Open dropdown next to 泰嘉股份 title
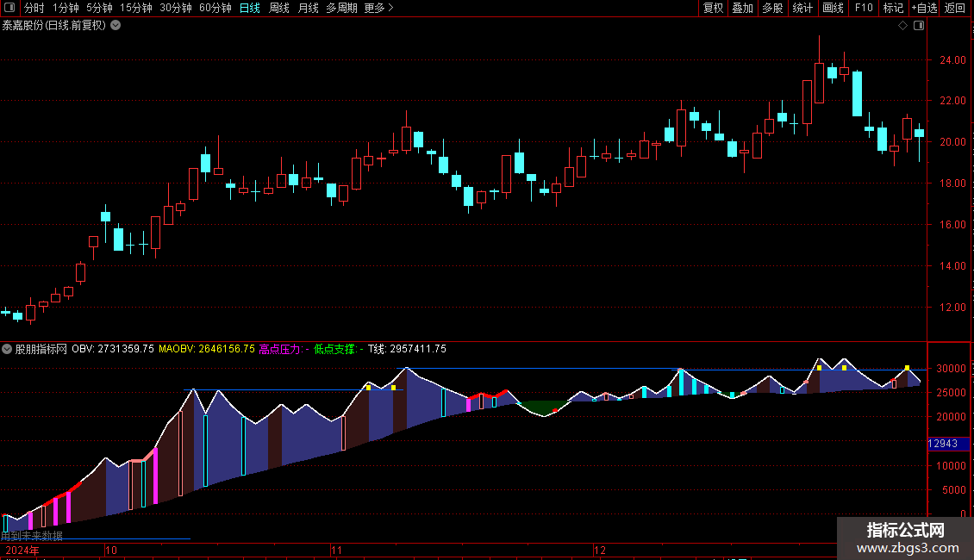Screen dimensions: 974x560 coord(116,26)
